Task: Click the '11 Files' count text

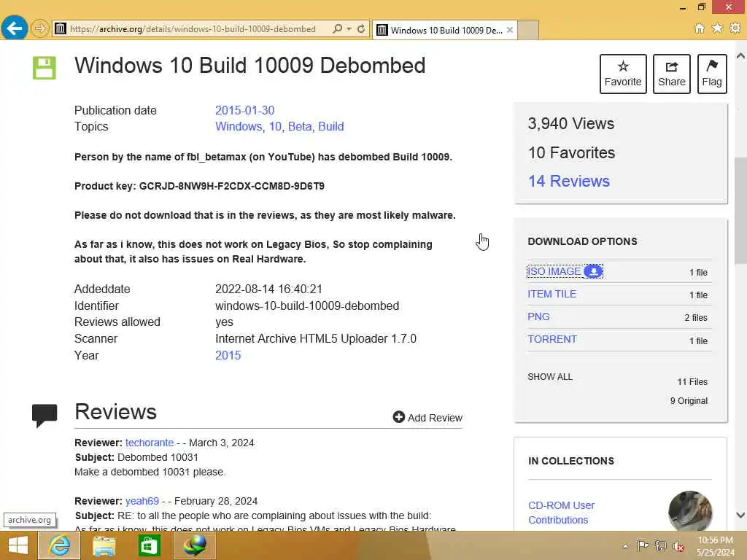Action: [692, 382]
